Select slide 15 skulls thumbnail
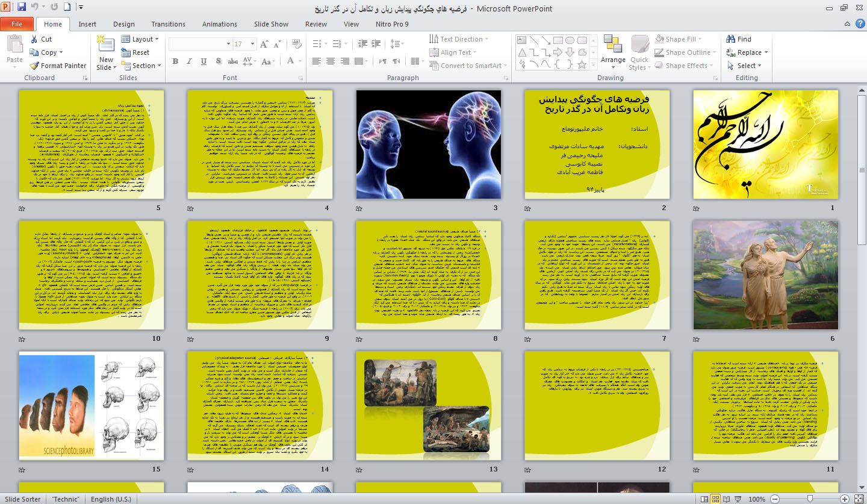867x504 pixels. pyautogui.click(x=91, y=406)
